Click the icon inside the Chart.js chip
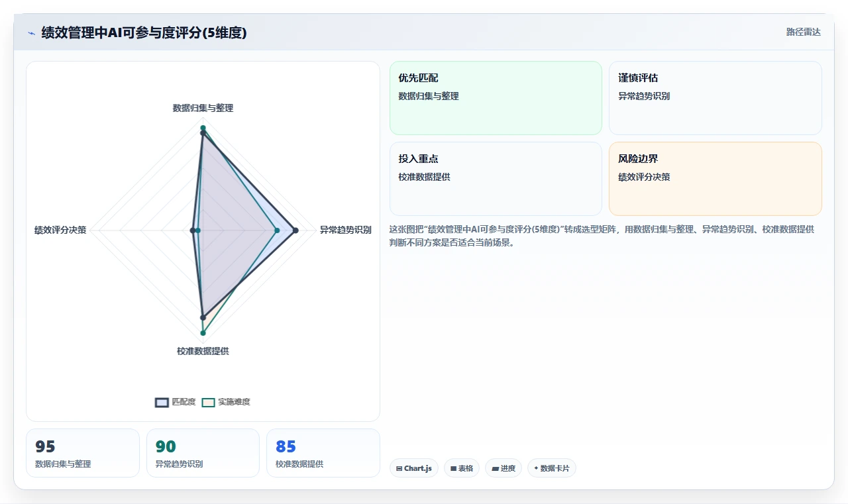This screenshot has height=504, width=848. 399,468
